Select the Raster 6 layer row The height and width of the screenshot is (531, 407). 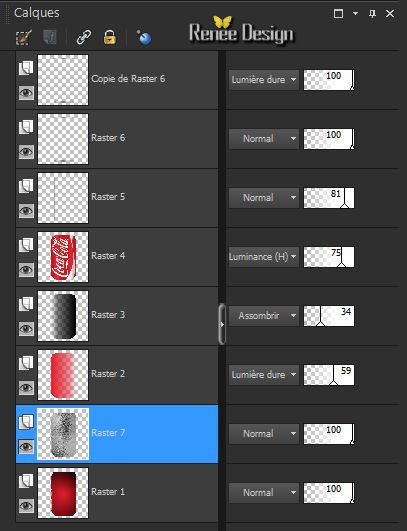[x=117, y=139]
